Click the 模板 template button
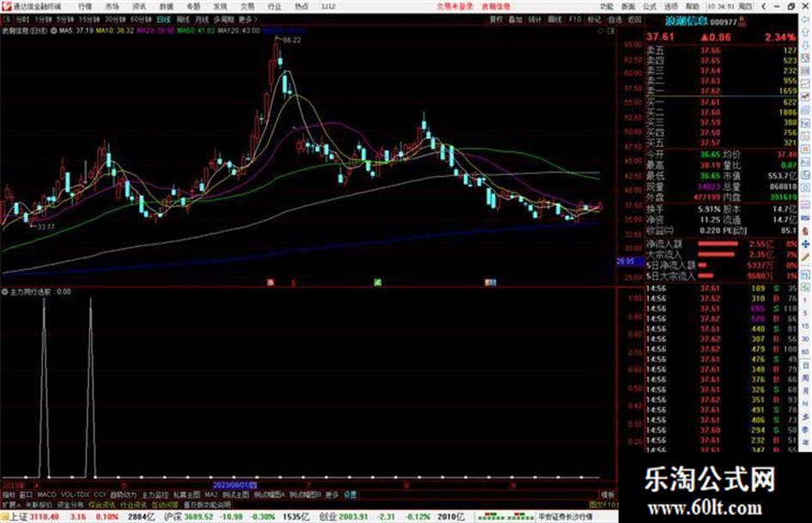 pyautogui.click(x=607, y=495)
